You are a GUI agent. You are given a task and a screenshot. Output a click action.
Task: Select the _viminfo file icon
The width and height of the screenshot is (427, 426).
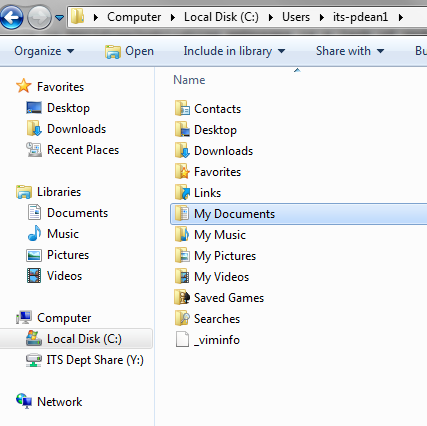pos(182,340)
